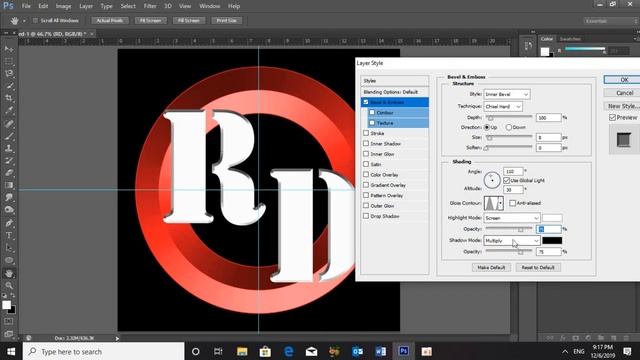Open the Window menu
This screenshot has height=360, width=640.
209,6
